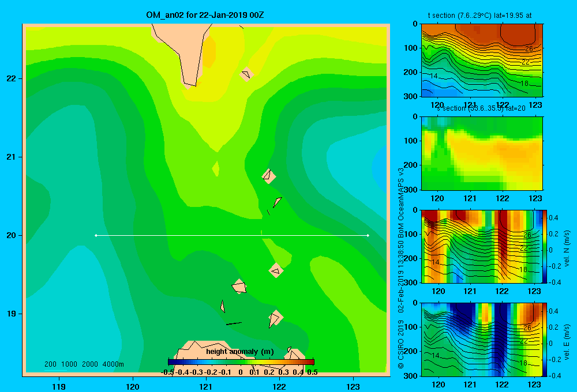Click the east endpoint of the white transect line
This screenshot has height=392, width=577.
(368, 235)
